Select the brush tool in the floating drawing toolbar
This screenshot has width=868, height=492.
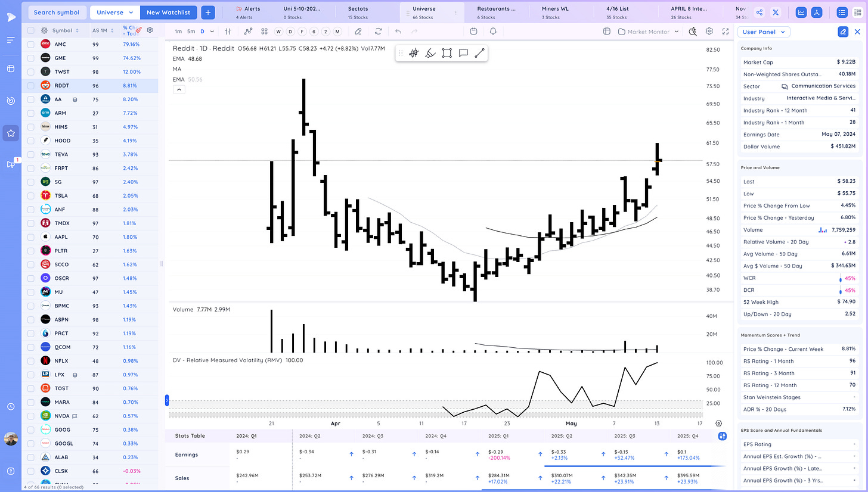coord(430,53)
